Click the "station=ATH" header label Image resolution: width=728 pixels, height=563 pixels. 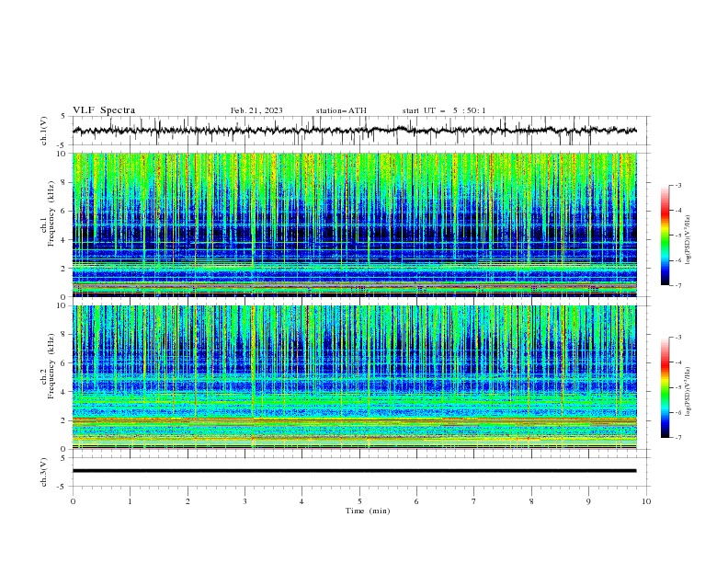(x=341, y=110)
